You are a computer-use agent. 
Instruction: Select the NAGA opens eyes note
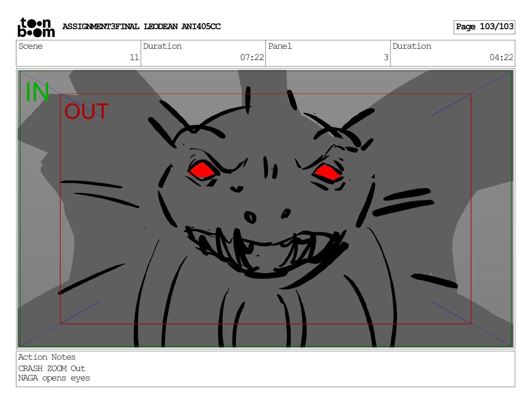tap(54, 378)
